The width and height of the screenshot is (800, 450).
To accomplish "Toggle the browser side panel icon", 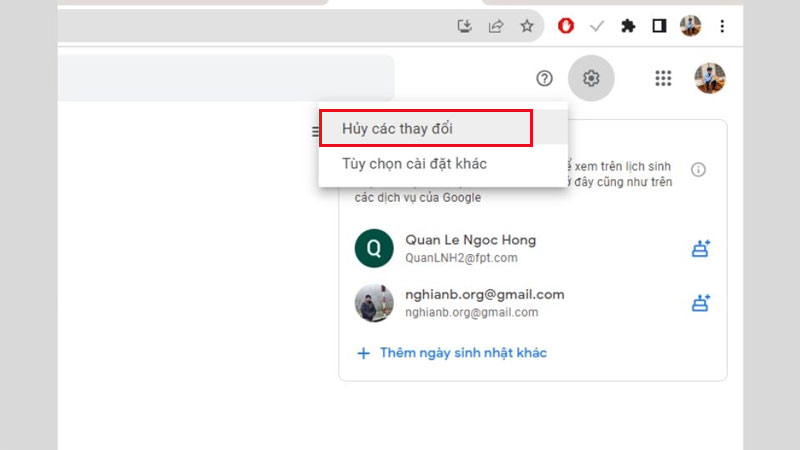I will (x=659, y=26).
